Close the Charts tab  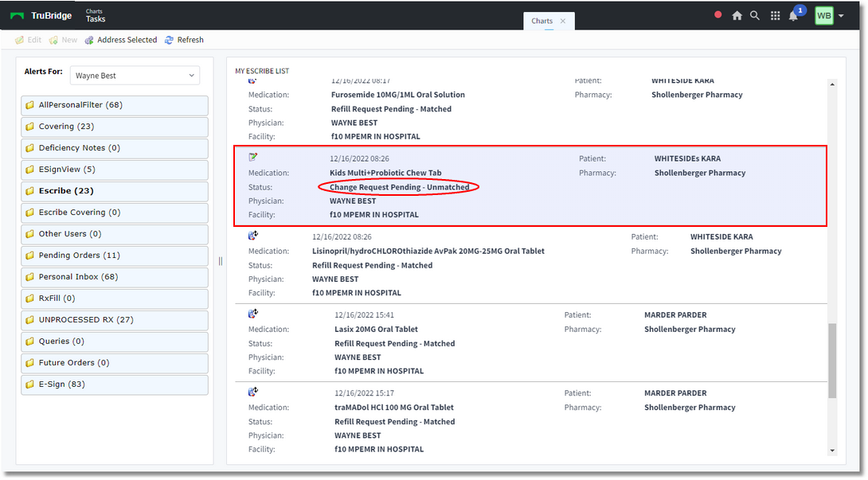(563, 21)
